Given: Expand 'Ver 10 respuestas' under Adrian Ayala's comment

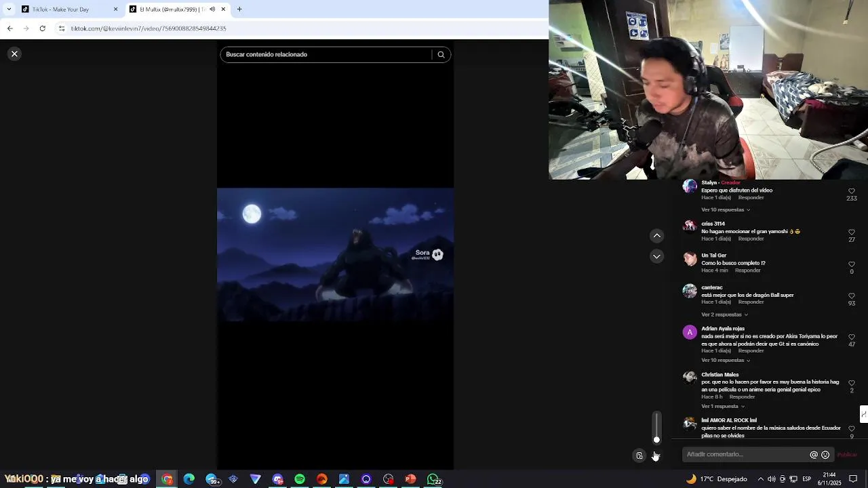Looking at the screenshot, I should pyautogui.click(x=726, y=361).
